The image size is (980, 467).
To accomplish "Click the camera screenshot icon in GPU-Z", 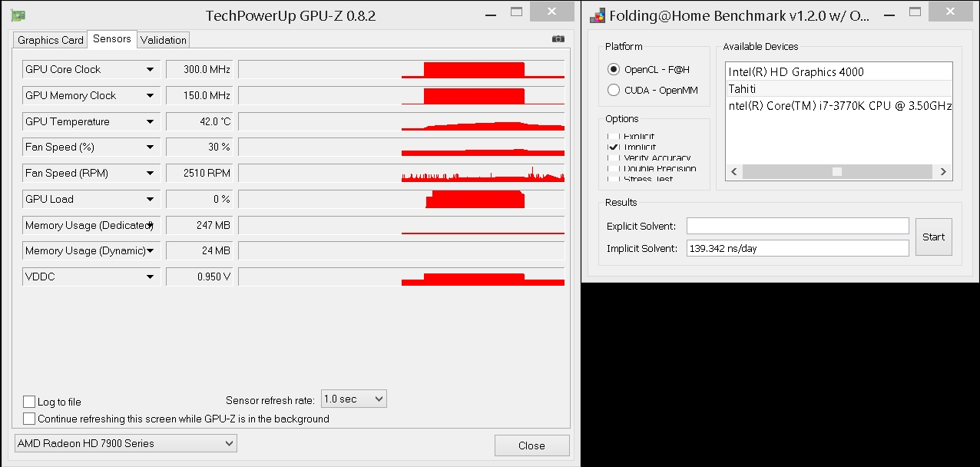I will click(x=558, y=39).
